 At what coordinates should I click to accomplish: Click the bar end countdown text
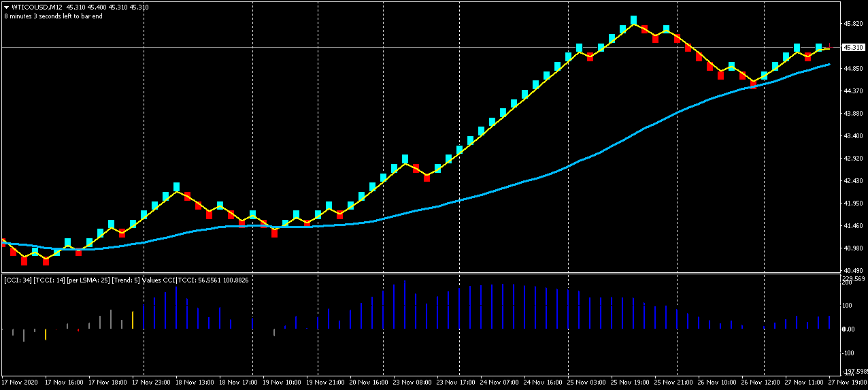(53, 16)
